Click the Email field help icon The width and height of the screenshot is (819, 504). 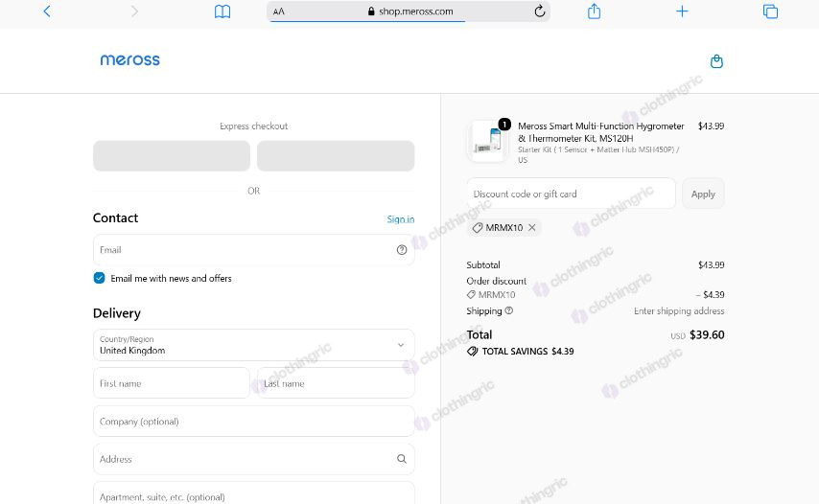click(x=402, y=250)
